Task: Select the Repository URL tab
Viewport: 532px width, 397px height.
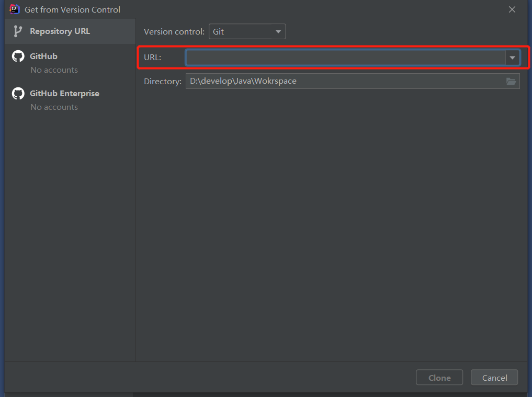Action: [x=70, y=31]
